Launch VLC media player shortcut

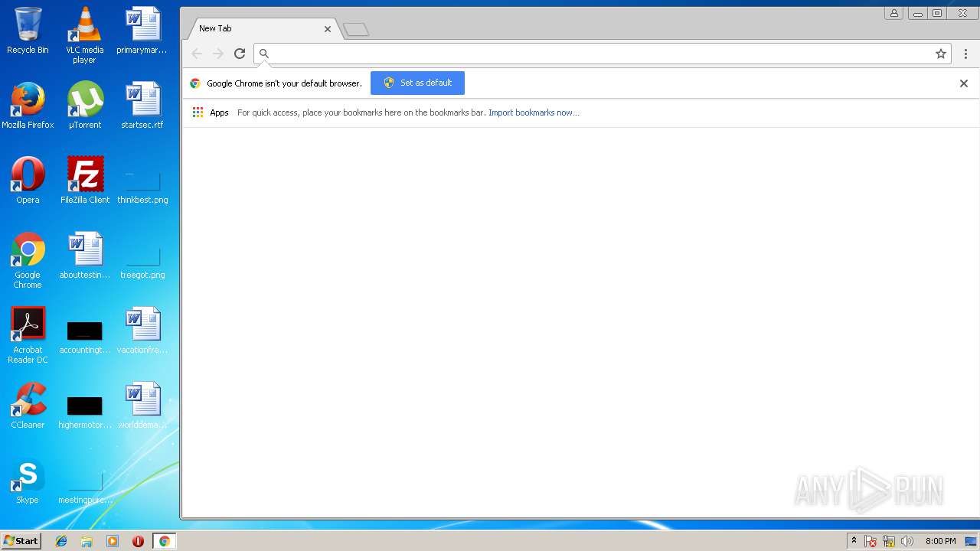click(x=84, y=35)
